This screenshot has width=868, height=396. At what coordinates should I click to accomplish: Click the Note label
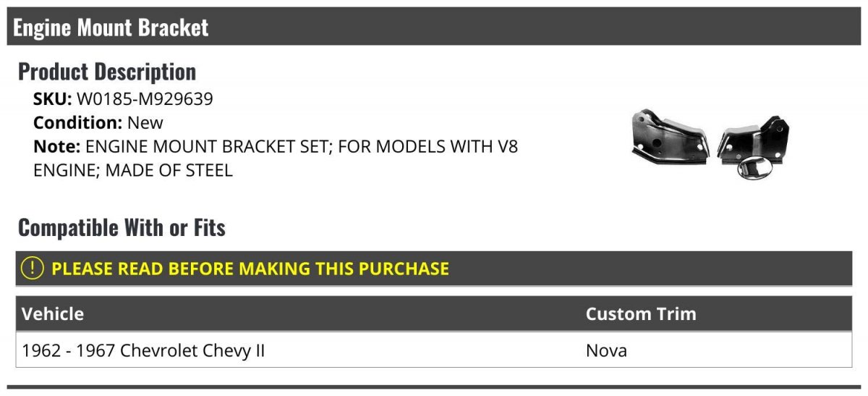pyautogui.click(x=56, y=146)
